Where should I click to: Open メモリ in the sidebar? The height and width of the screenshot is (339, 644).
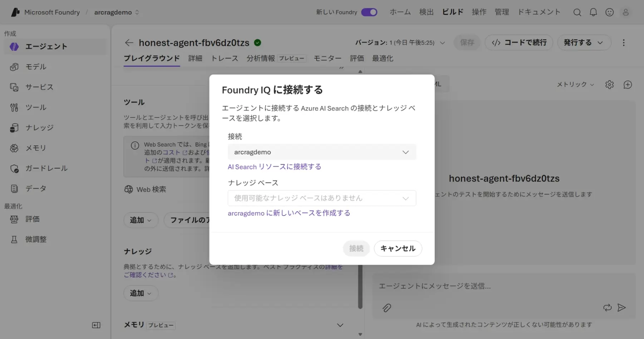(55, 148)
